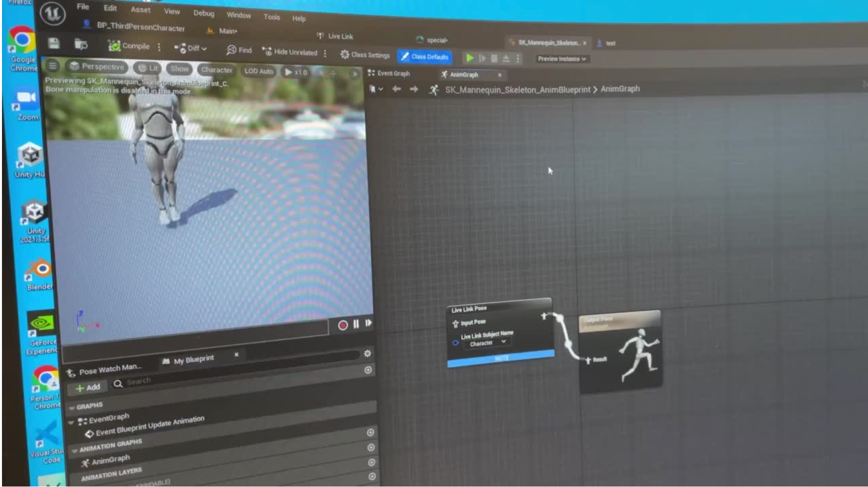This screenshot has width=868, height=487.
Task: Close the SK_Mannequin_Skeleton tab
Action: pyautogui.click(x=585, y=43)
